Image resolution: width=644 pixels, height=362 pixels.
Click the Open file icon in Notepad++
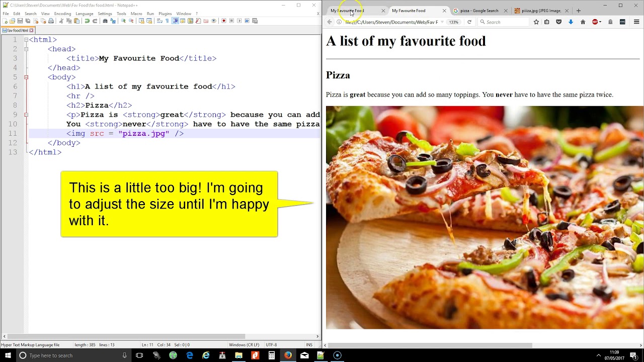pos(12,21)
